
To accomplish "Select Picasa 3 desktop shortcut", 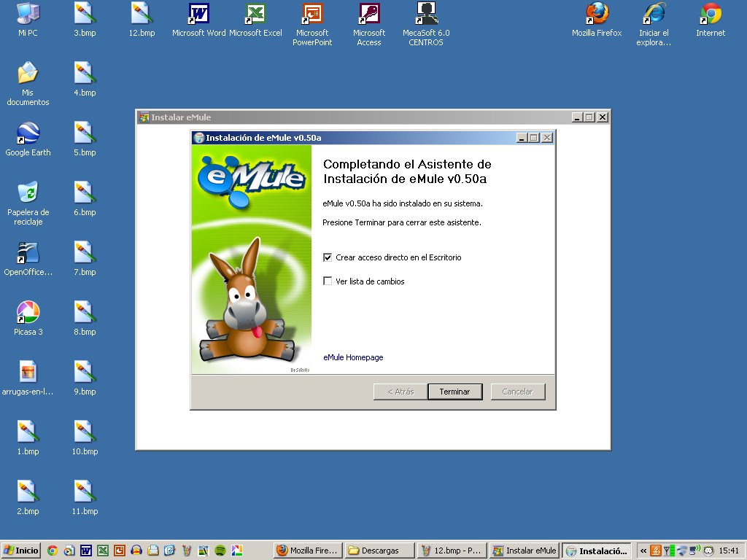I will 28,319.
